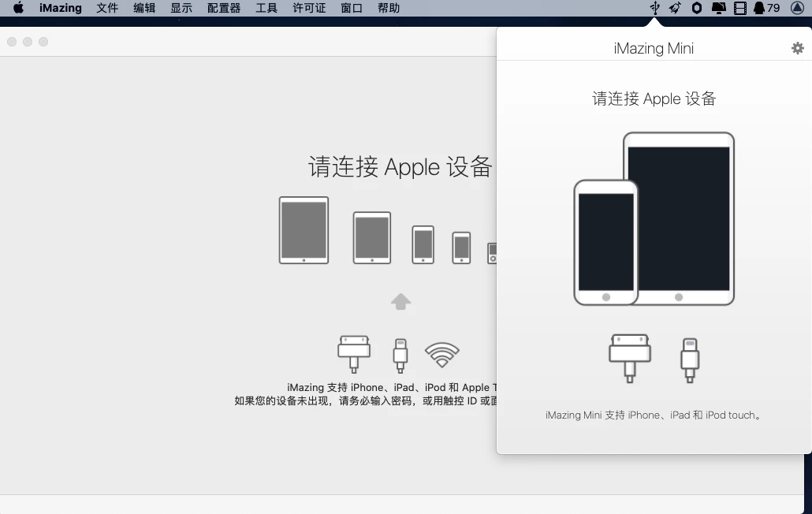Click the Wi-Fi connection icon in main window
The height and width of the screenshot is (514, 812).
[442, 355]
